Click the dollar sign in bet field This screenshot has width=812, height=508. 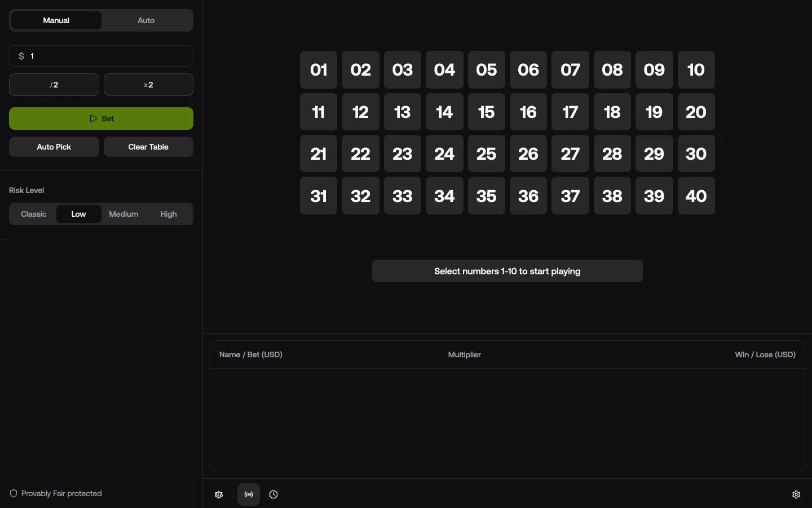21,56
